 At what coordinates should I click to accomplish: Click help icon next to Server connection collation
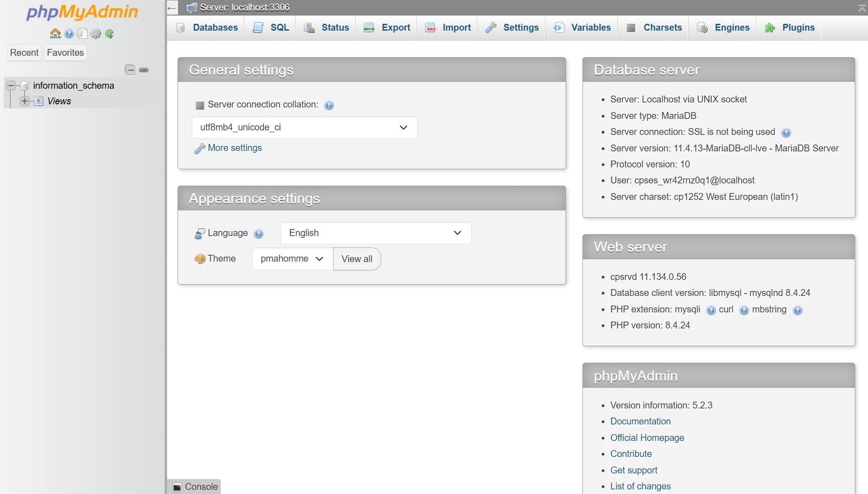(x=329, y=105)
